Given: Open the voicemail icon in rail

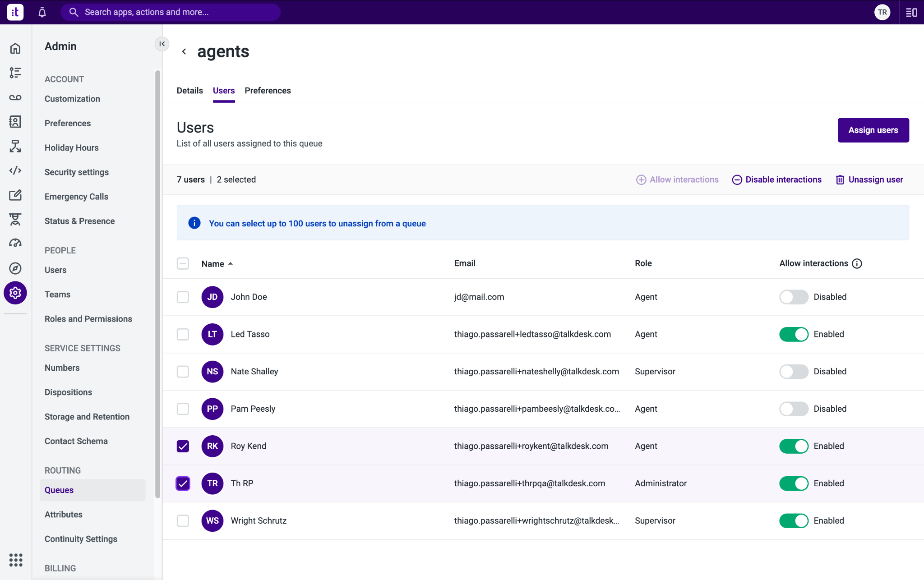Looking at the screenshot, I should click(x=15, y=97).
